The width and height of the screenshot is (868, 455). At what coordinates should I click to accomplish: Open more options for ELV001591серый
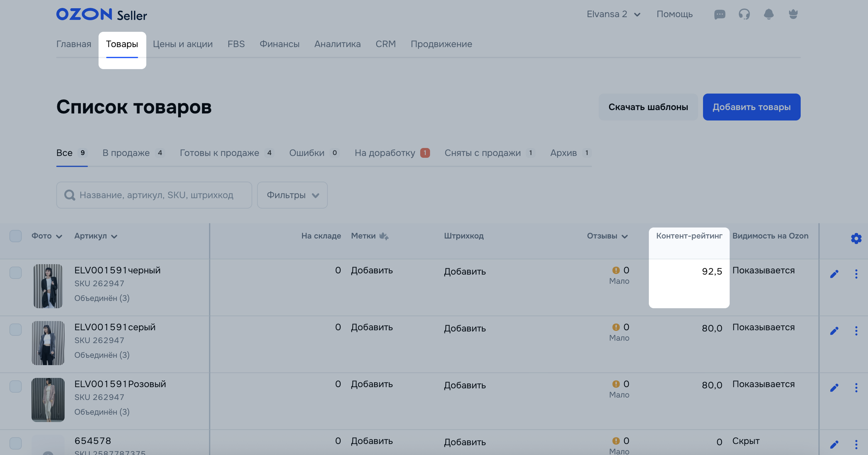[856, 331]
